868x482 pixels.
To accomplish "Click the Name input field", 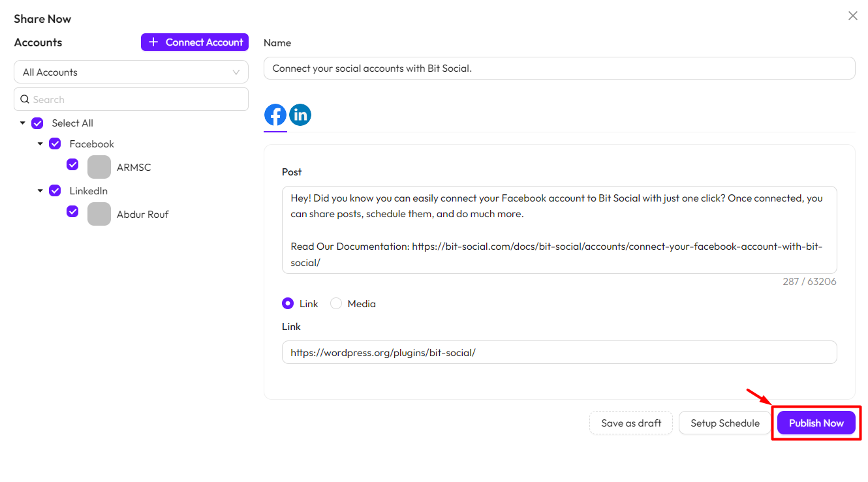I will 559,68.
